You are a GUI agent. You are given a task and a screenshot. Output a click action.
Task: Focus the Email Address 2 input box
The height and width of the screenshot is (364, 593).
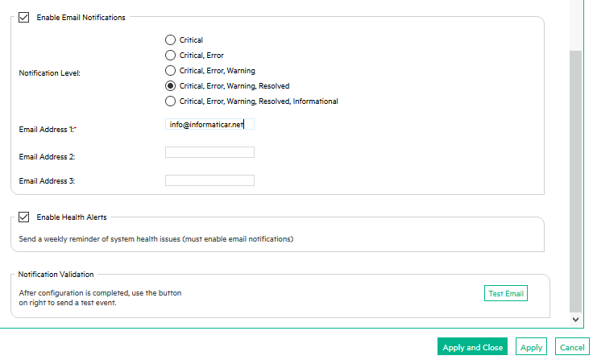[210, 152]
